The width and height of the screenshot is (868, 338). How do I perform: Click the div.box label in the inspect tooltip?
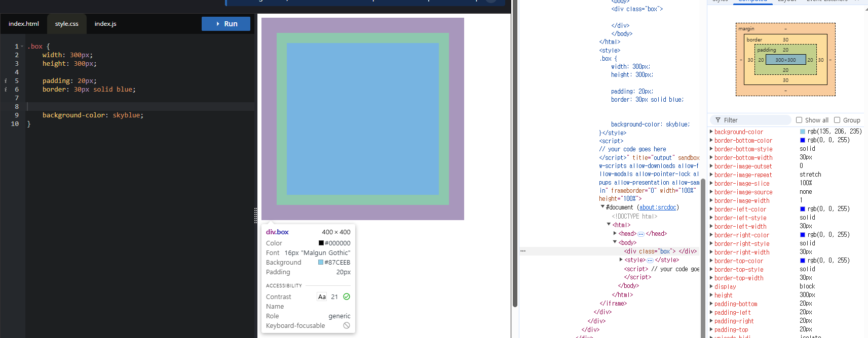tap(277, 232)
